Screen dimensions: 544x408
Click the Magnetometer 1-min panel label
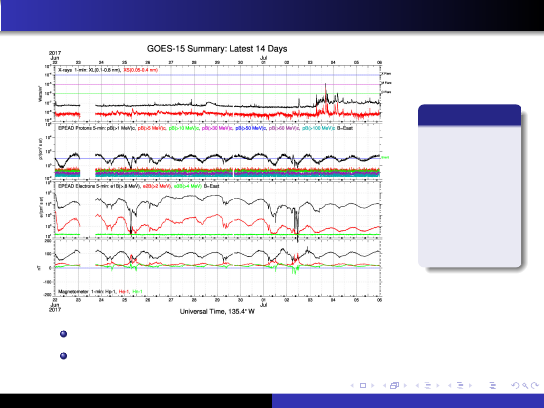pyautogui.click(x=100, y=292)
